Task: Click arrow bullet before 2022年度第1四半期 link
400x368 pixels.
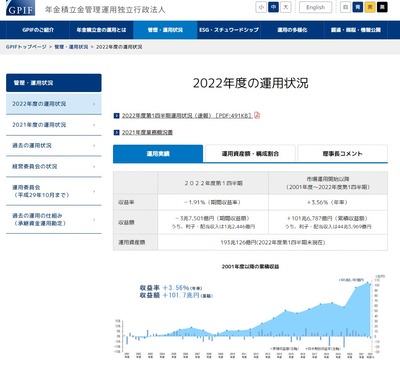Action: (x=116, y=116)
